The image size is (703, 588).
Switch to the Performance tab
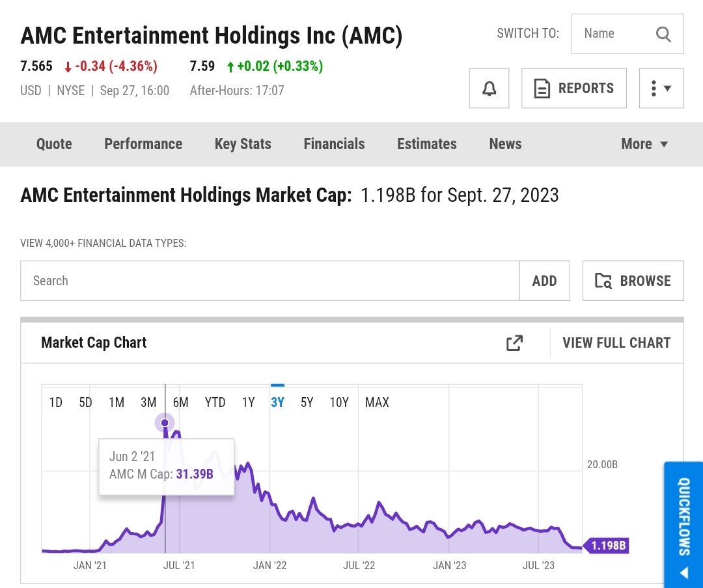tap(143, 144)
